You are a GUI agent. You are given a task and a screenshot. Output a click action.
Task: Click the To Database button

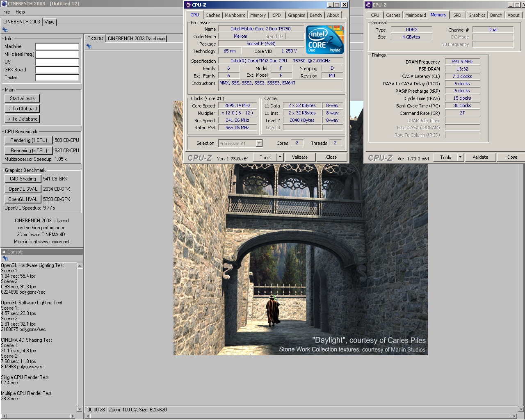pos(22,119)
